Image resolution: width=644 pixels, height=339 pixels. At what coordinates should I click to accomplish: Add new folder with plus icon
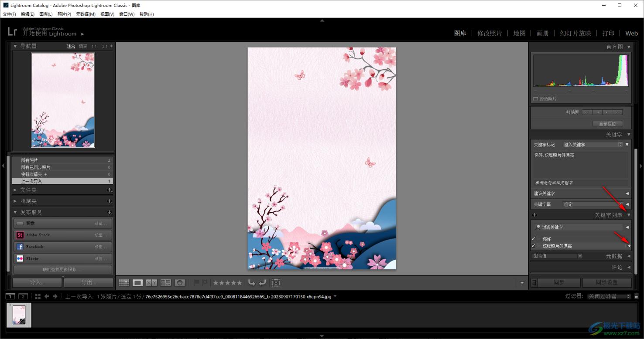tap(110, 190)
